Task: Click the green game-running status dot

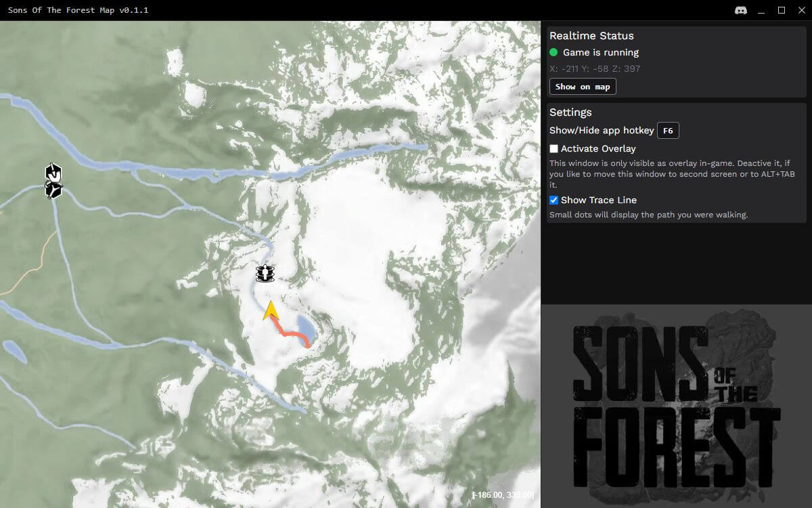Action: pos(554,52)
